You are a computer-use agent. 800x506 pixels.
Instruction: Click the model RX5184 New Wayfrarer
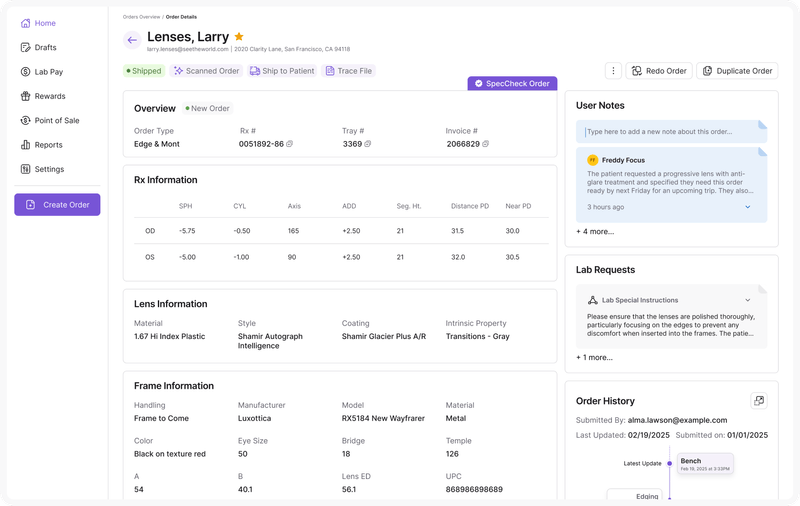383,418
